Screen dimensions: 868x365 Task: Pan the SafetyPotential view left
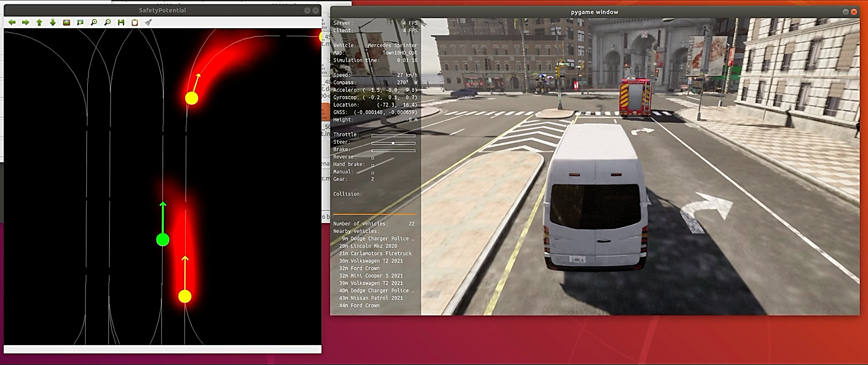pos(12,22)
